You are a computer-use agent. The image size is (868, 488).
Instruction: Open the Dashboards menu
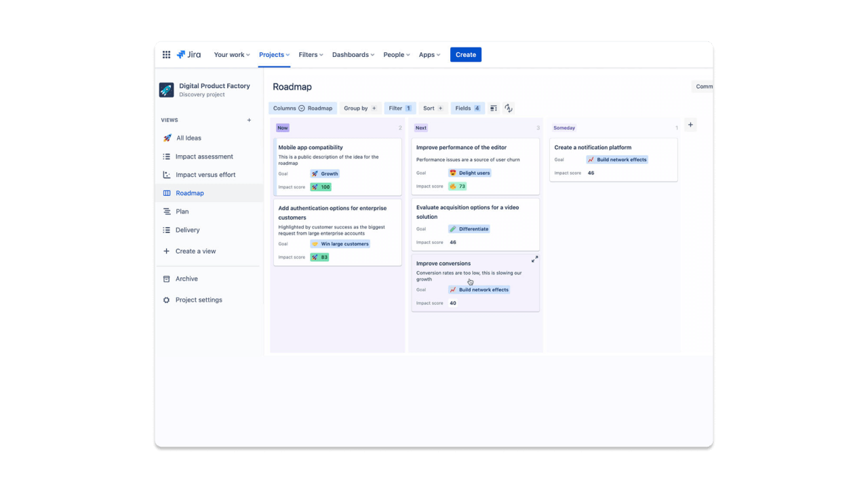[352, 54]
